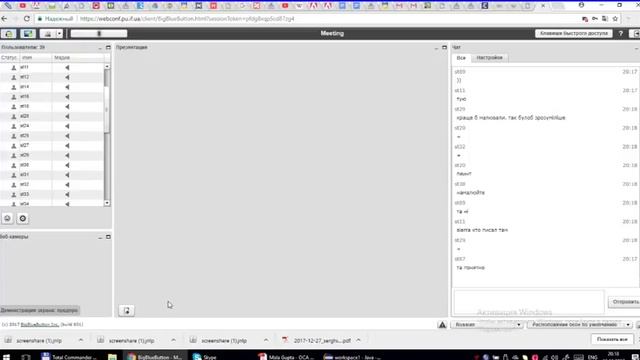Screen dimensions: 640x360
Task: Click the speaker icon for user st11
Action: tap(67, 67)
